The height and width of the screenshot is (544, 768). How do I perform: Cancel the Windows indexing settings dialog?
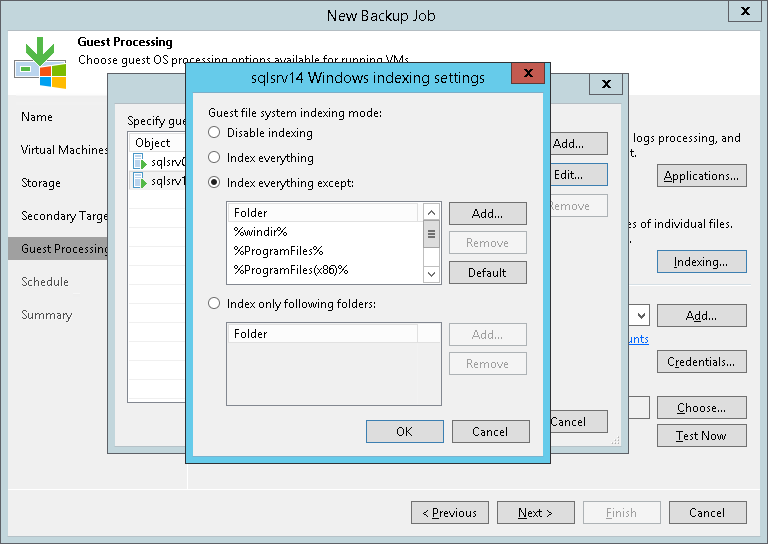[x=490, y=431]
